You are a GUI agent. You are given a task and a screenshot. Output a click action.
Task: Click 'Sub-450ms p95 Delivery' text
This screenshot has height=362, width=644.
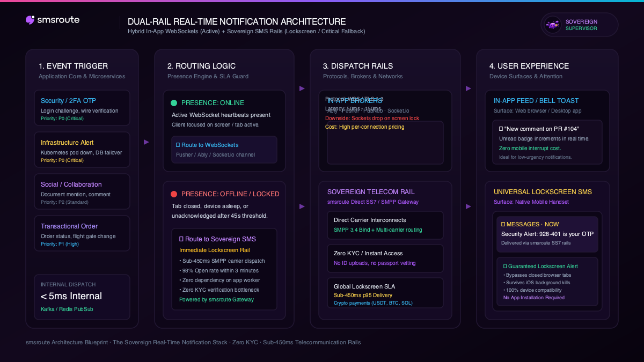tap(363, 295)
